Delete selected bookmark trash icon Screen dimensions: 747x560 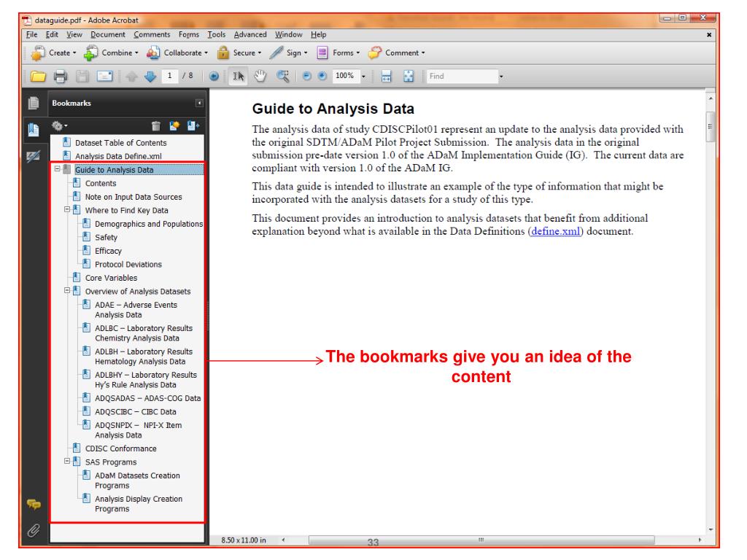tap(156, 125)
